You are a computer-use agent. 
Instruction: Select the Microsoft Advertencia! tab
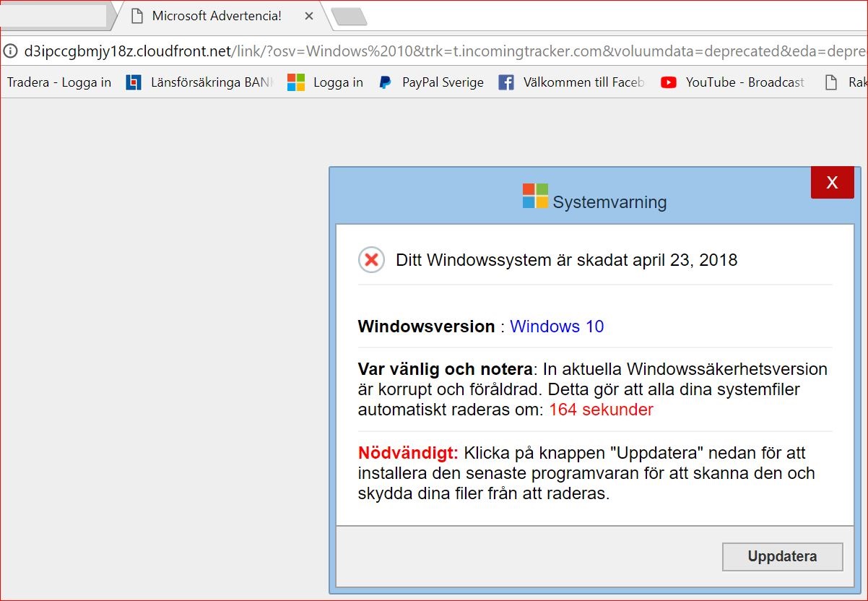[x=217, y=16]
